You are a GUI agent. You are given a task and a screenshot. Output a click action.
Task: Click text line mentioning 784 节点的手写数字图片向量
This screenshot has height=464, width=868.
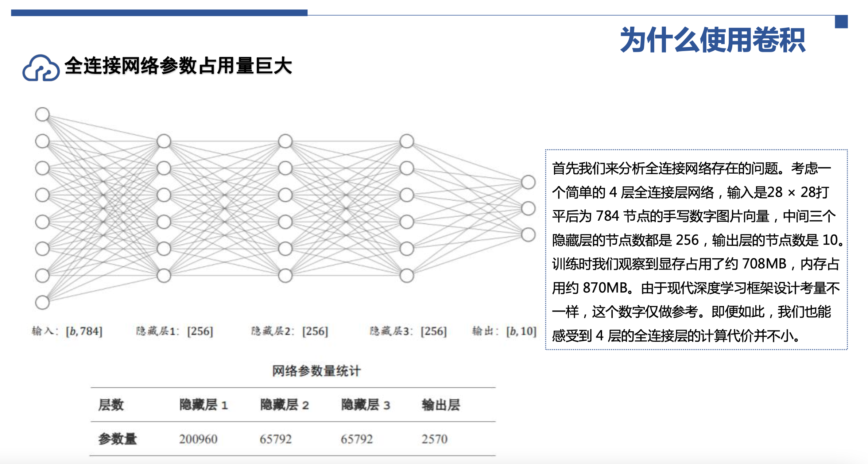pyautogui.click(x=694, y=216)
